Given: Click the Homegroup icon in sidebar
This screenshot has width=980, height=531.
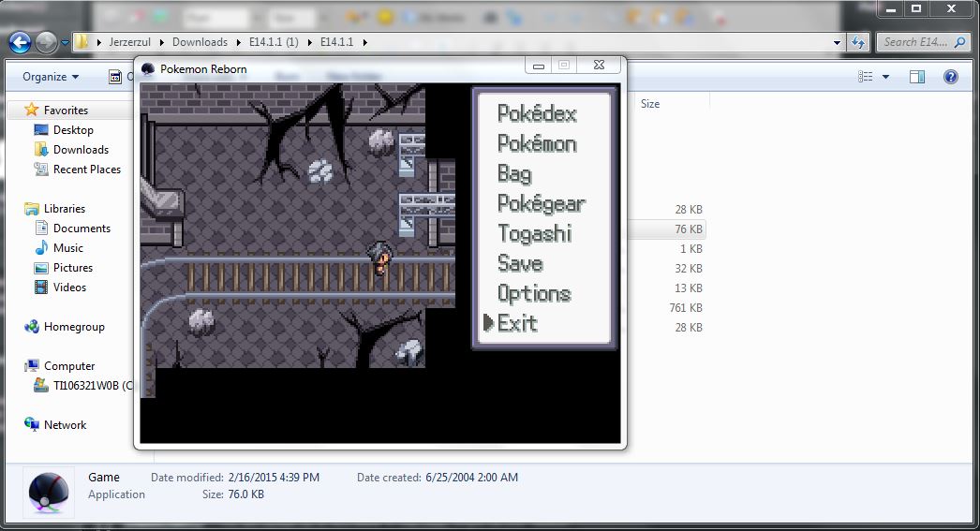Looking at the screenshot, I should point(32,327).
